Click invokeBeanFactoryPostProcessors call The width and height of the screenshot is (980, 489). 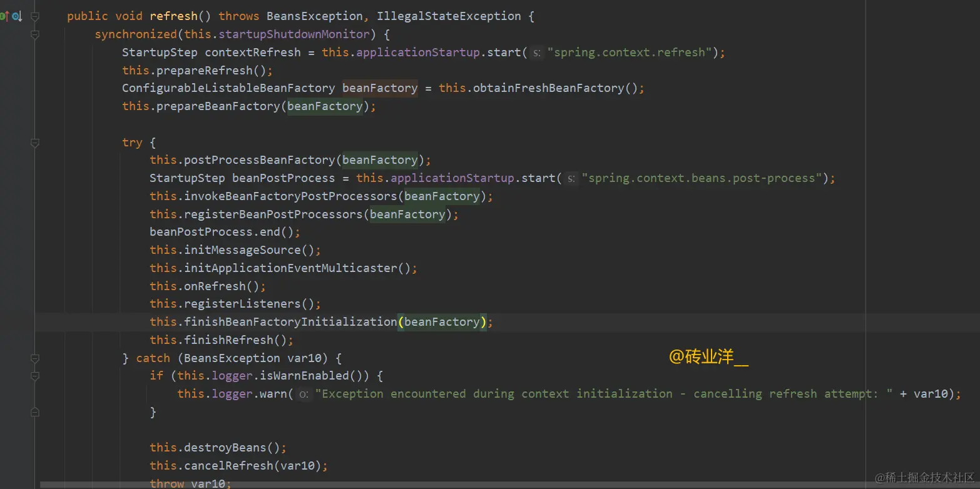pyautogui.click(x=290, y=196)
